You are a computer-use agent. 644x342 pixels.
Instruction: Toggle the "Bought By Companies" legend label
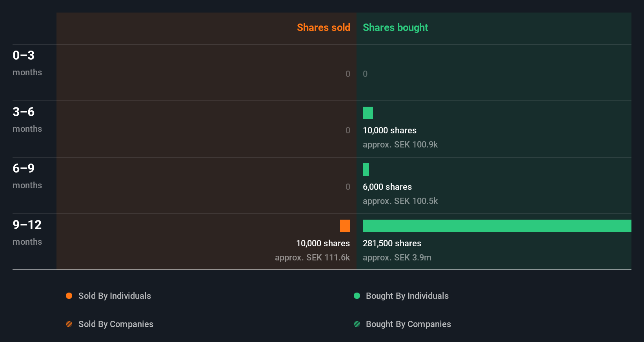pos(408,324)
